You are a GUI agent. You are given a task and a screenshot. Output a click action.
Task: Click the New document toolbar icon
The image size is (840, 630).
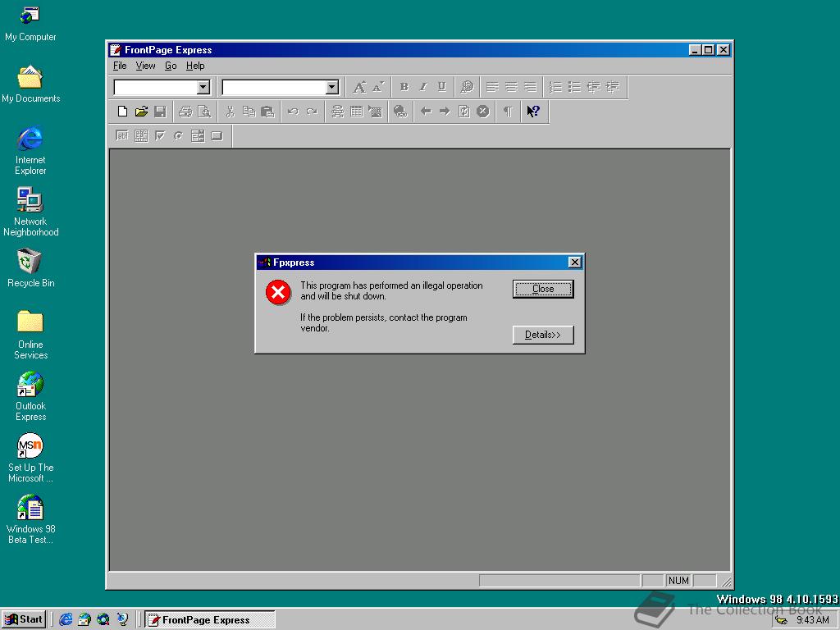point(123,112)
